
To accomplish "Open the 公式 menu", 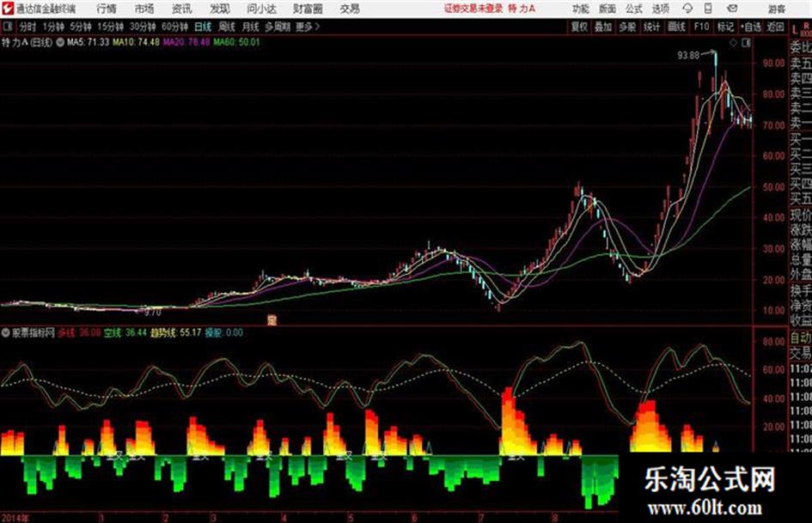I will coord(634,9).
